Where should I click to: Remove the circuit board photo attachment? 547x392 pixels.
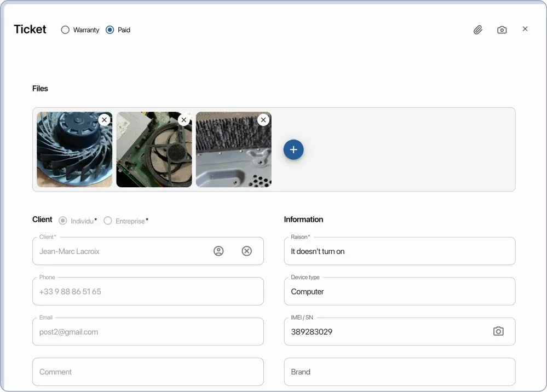pyautogui.click(x=183, y=119)
